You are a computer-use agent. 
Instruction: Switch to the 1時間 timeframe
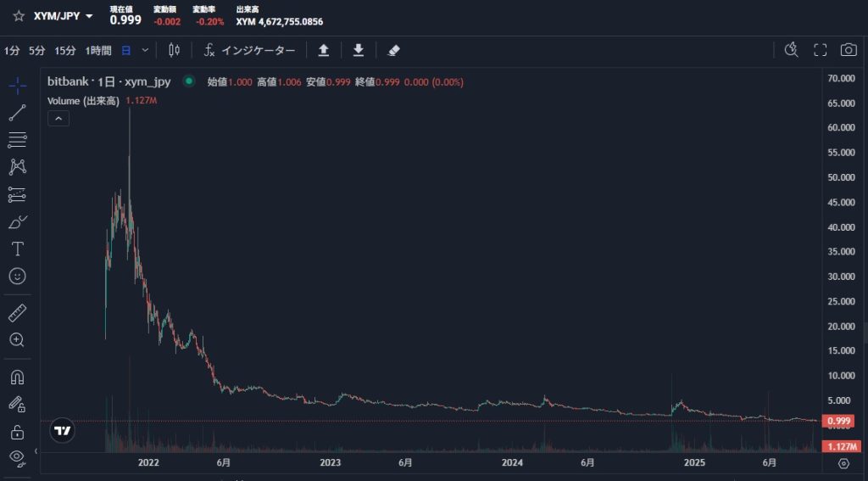[98, 51]
